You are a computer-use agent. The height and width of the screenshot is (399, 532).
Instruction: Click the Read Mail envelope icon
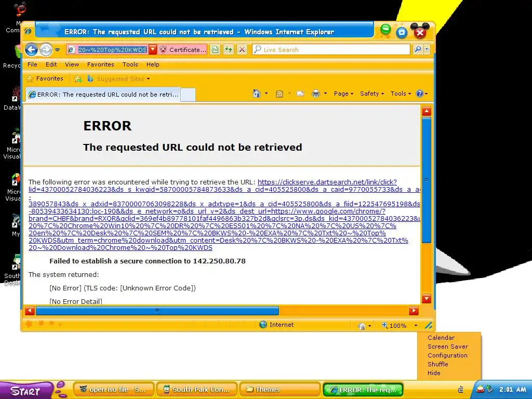click(300, 94)
